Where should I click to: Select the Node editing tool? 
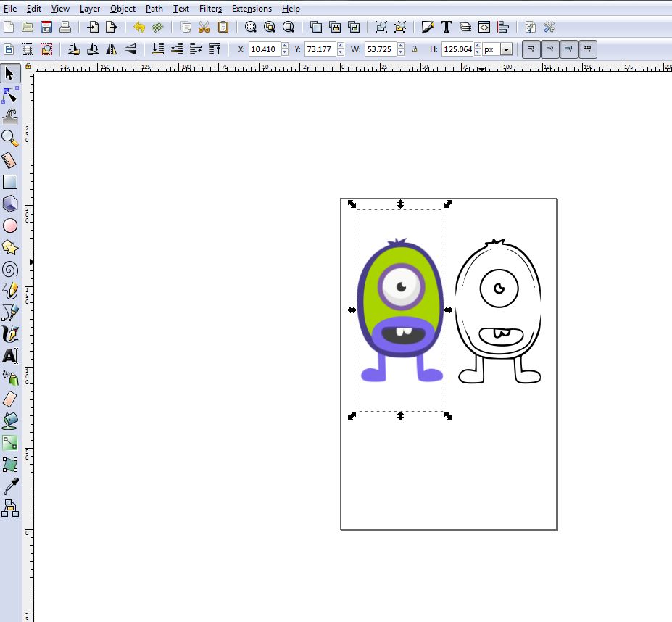click(x=10, y=95)
